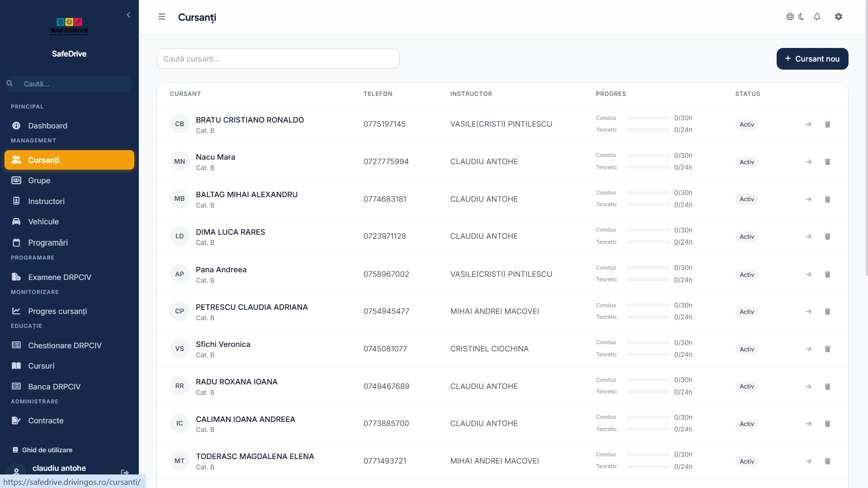Open details arrow for TODERASC MAGDALENA ELENA
Image resolution: width=868 pixels, height=488 pixels.
pyautogui.click(x=808, y=461)
